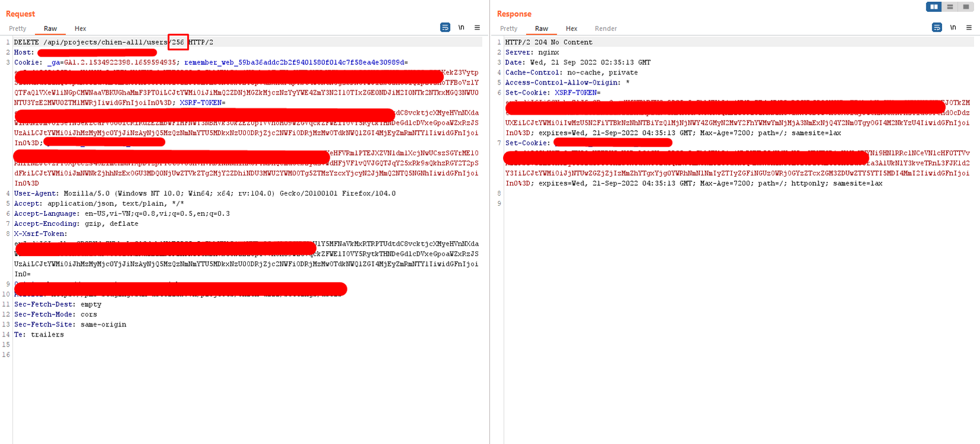Screen dimensions: 980x444
Task: Click the HTTP/2 204 No Content status line
Action: tap(549, 42)
